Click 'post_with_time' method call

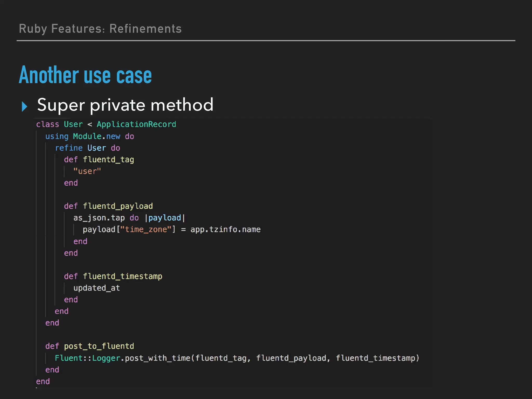(x=158, y=358)
